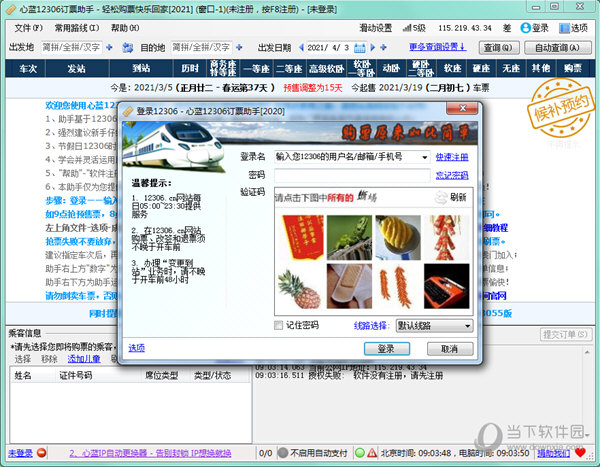Screen dimensions: 600x467
Task: Click the 二等座 column header
Action: click(289, 69)
